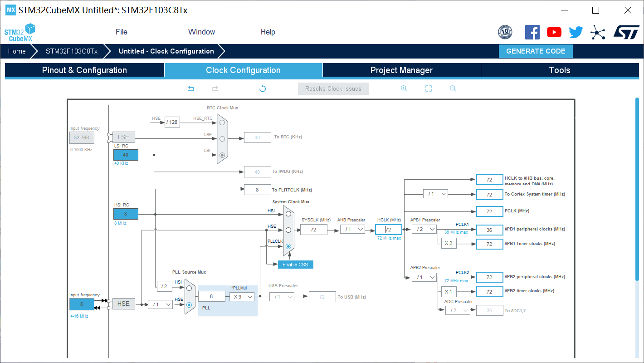Click the HSI RC 8 value box

[x=126, y=214]
